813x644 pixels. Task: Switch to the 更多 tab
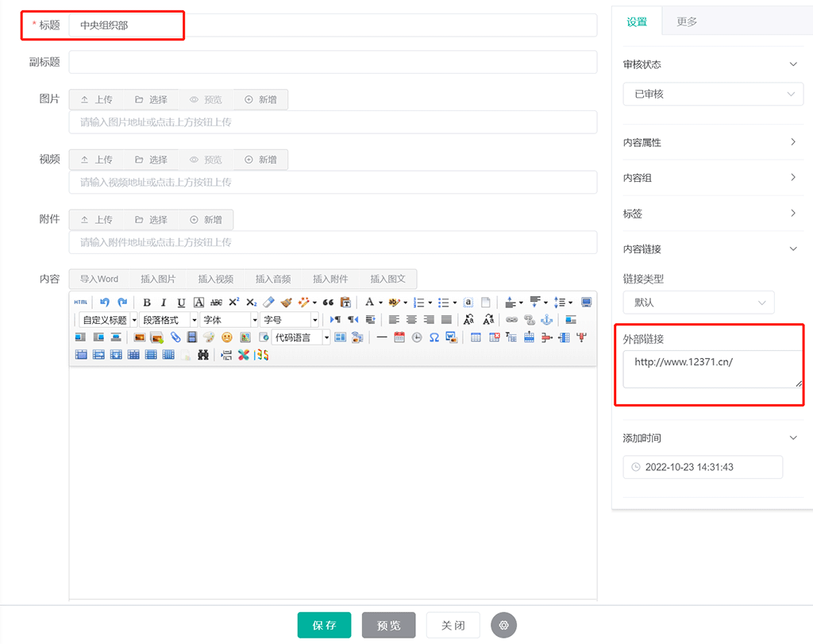pos(687,22)
